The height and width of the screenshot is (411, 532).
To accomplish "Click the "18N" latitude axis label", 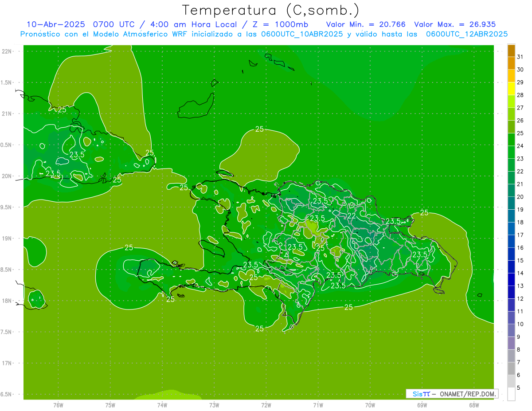I will click(x=7, y=301).
